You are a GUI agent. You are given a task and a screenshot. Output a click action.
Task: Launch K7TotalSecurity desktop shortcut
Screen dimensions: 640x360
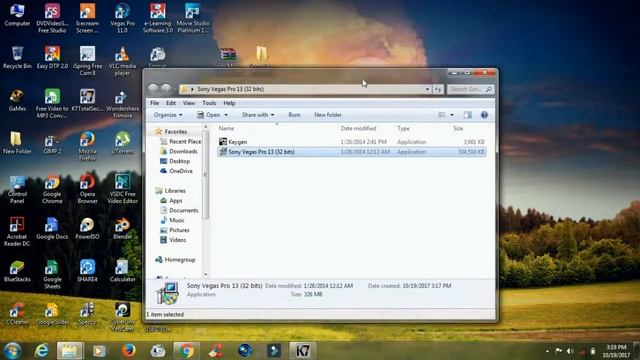pos(87,100)
